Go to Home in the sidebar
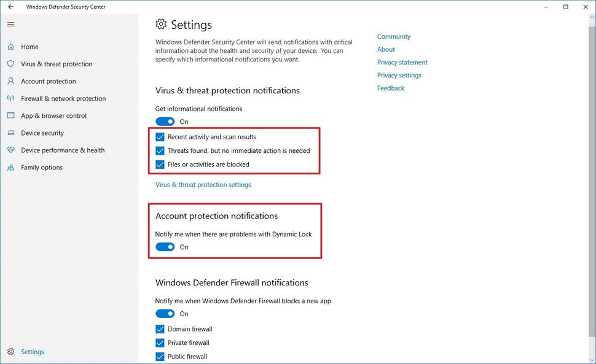The image size is (596, 364). point(29,46)
